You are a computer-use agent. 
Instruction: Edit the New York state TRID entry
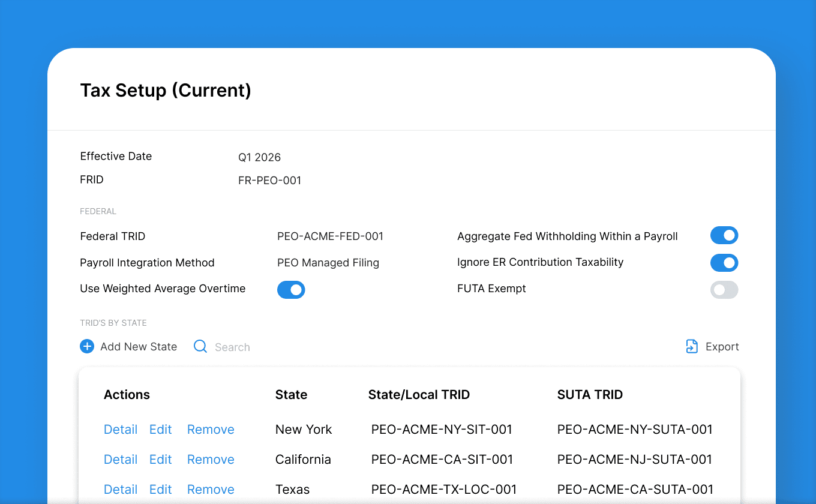[160, 429]
